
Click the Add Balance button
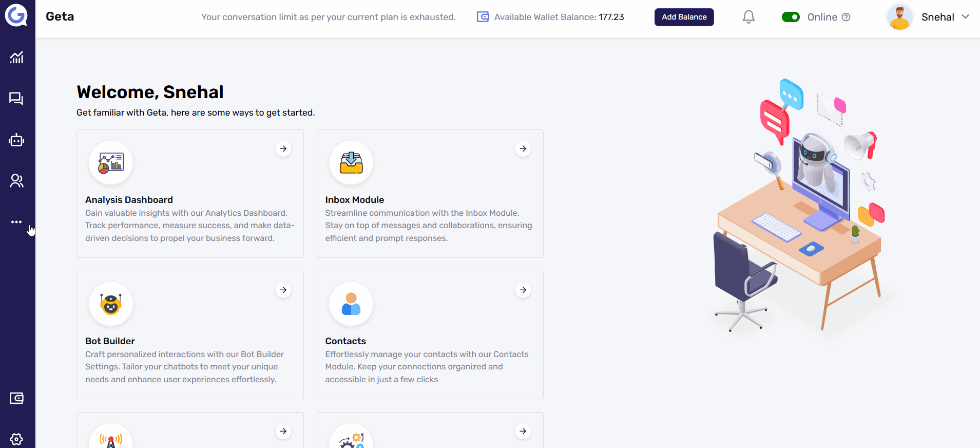[684, 17]
